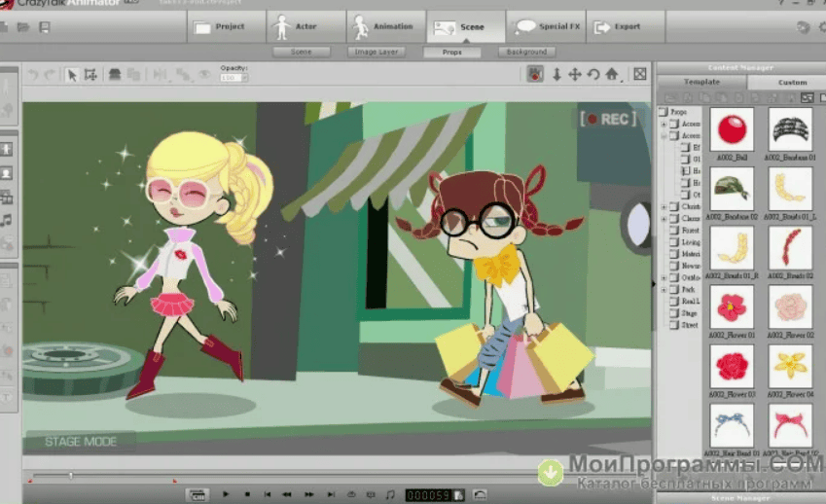Click the timeline playhead slider handle
This screenshot has width=826, height=504.
point(71,476)
